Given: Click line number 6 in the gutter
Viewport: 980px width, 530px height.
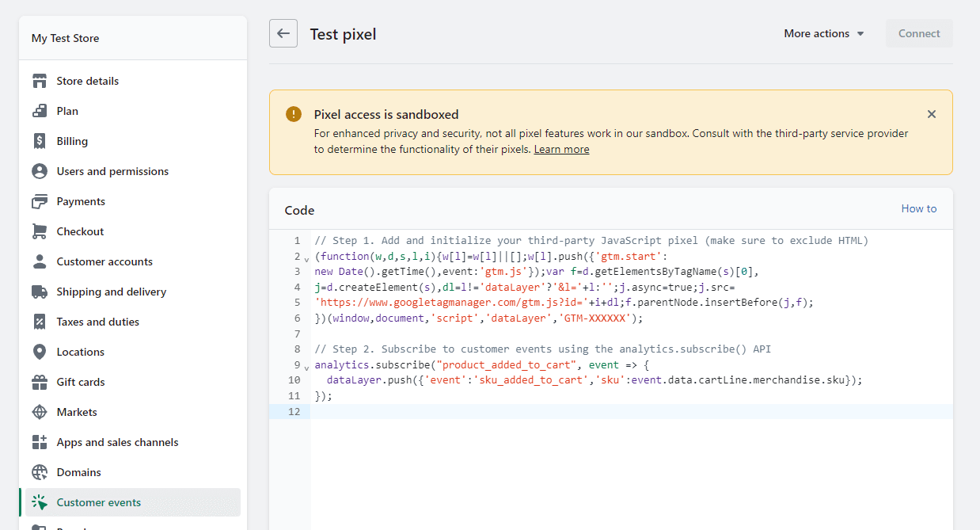Looking at the screenshot, I should click(297, 318).
